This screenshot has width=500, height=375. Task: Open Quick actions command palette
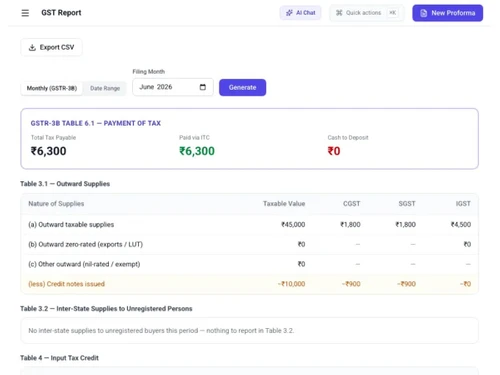tap(366, 13)
